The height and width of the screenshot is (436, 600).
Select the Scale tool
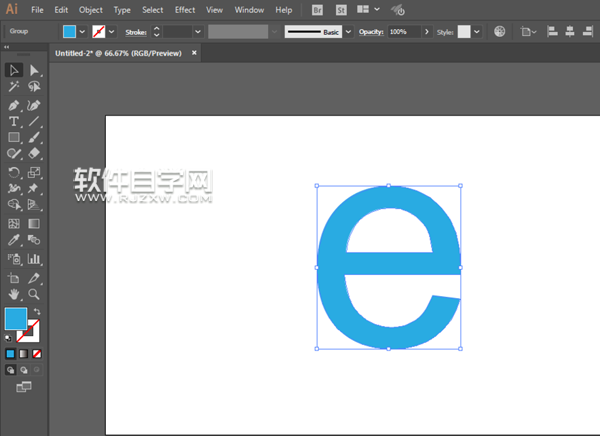[x=34, y=172]
